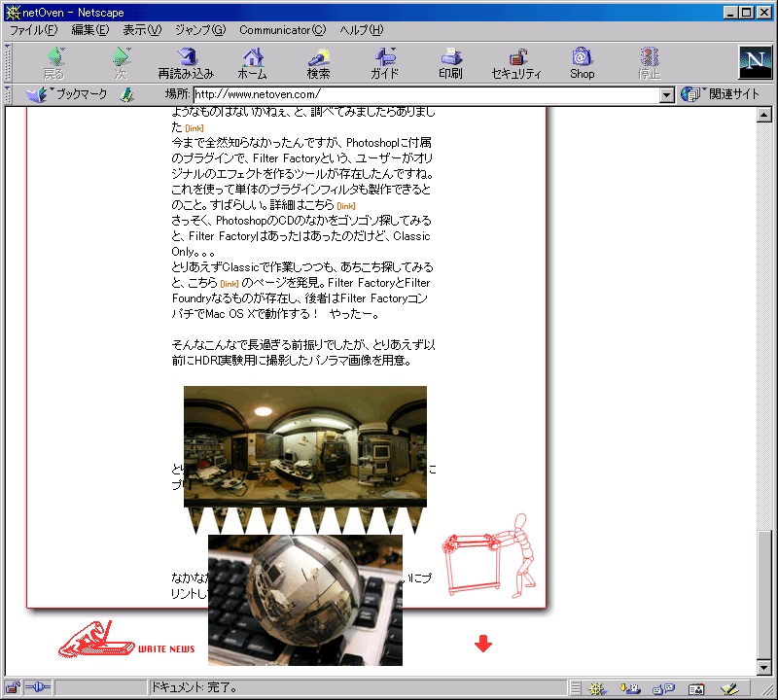778x700 pixels.
Task: Click the online/offline connection plug icon
Action: click(x=38, y=687)
